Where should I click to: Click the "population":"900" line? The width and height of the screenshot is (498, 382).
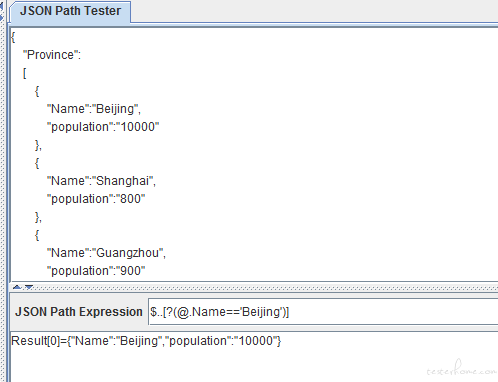(96, 271)
